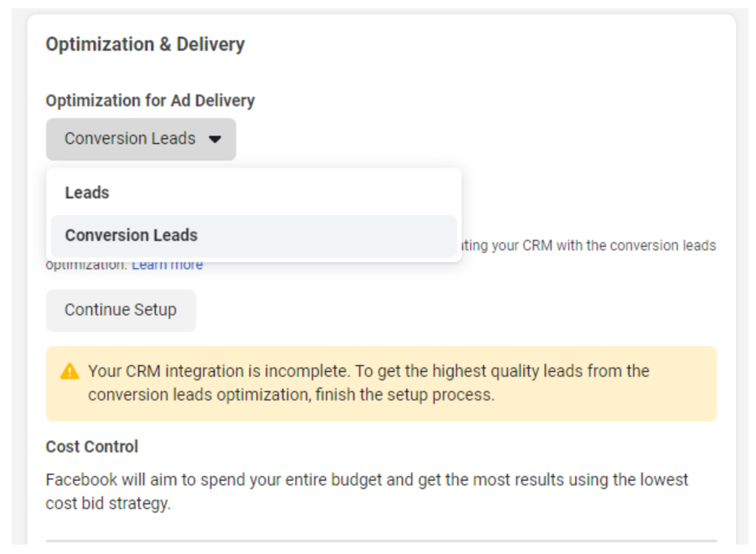This screenshot has height=554, width=756.
Task: Choose Conversion Leads from the list
Action: pyautogui.click(x=131, y=235)
